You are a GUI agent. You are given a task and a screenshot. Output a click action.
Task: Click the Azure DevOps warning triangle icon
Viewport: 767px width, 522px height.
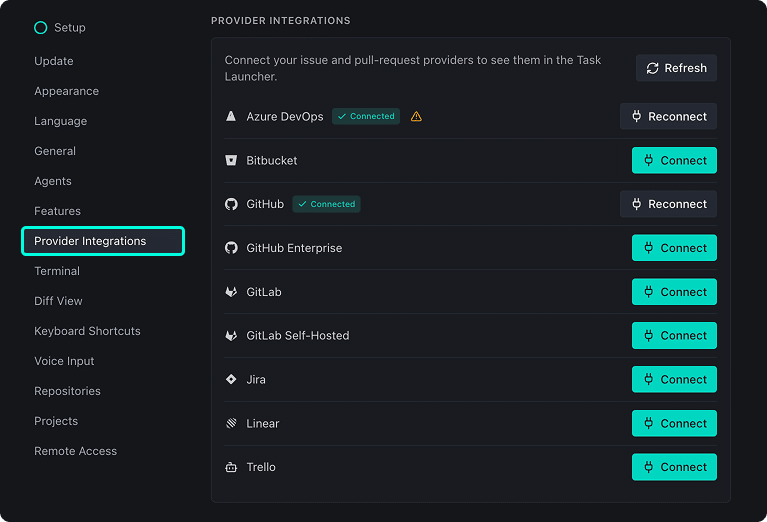pyautogui.click(x=416, y=116)
